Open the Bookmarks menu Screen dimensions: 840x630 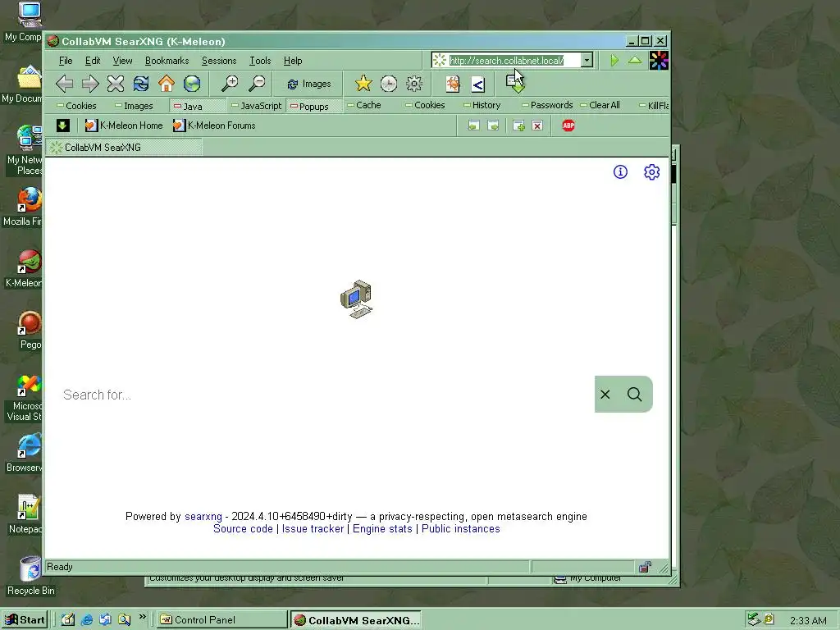[167, 61]
